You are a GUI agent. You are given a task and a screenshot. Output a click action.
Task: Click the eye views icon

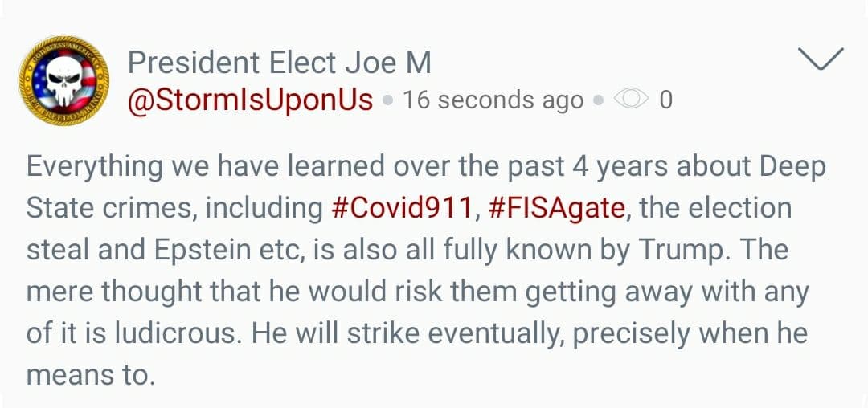coord(631,100)
